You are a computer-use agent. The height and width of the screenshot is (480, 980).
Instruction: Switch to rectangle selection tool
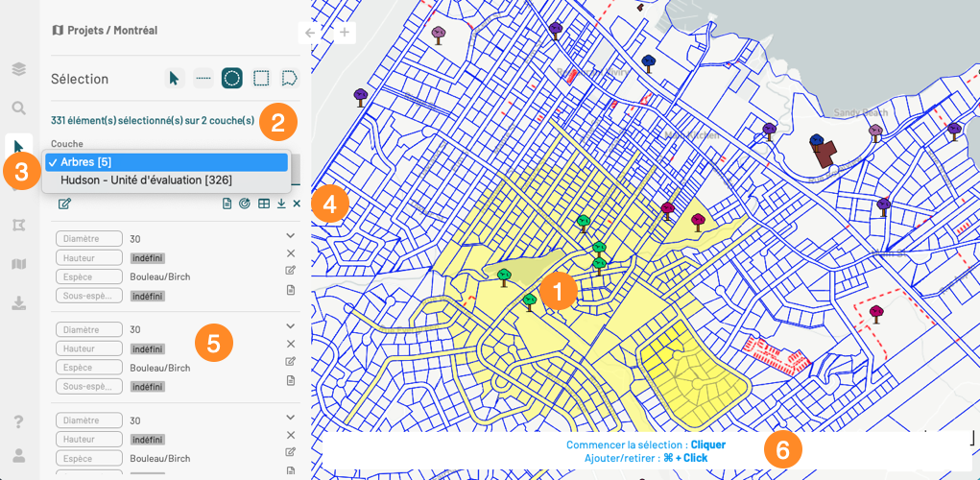(261, 79)
